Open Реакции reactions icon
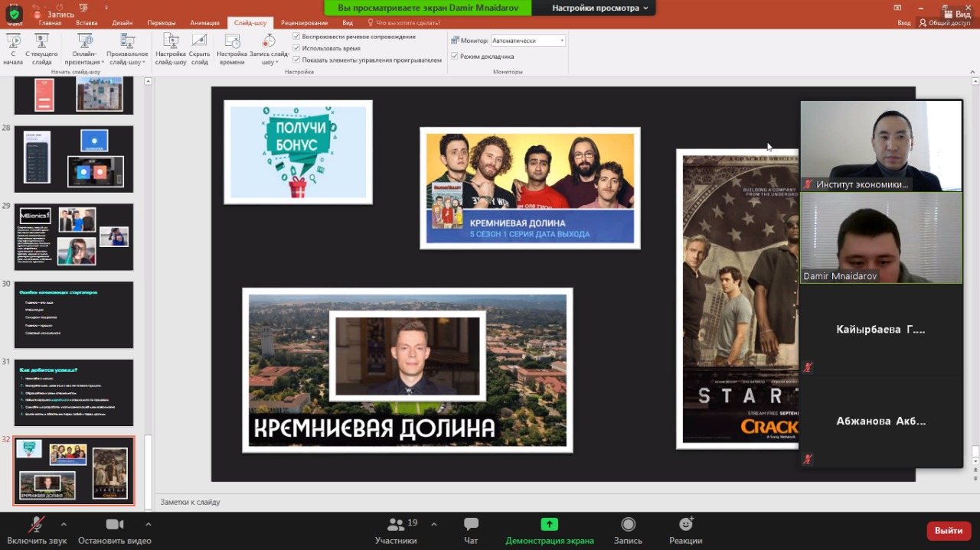The width and height of the screenshot is (980, 550). (686, 524)
